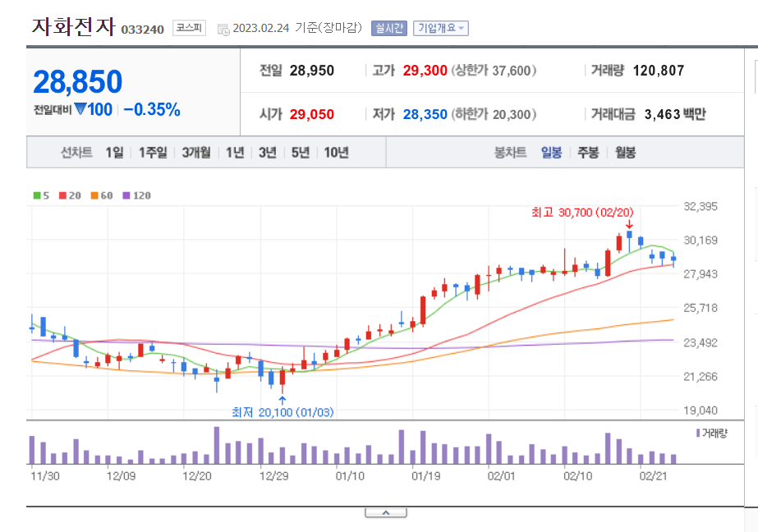
Task: Click the 상한가 37,600 text
Action: pyautogui.click(x=494, y=71)
